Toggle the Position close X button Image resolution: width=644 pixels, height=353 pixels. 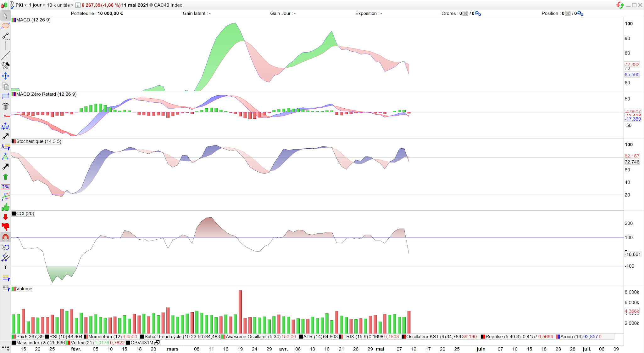tap(568, 13)
